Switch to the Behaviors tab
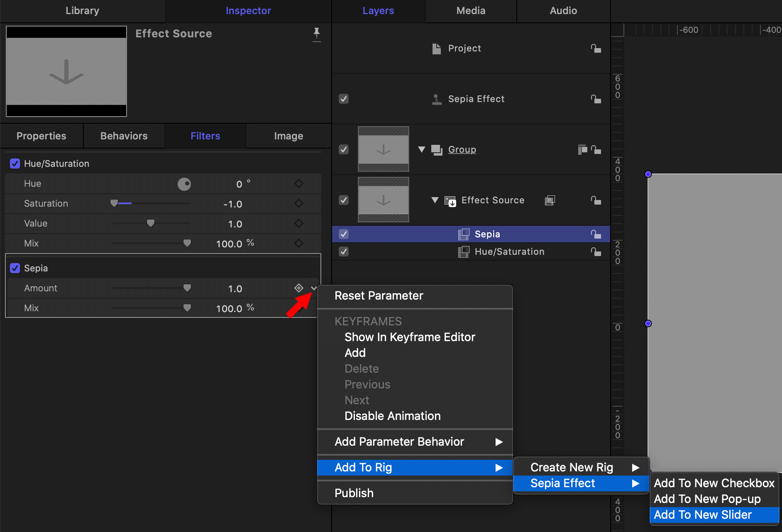Screen dimensions: 782x532 coord(124,136)
